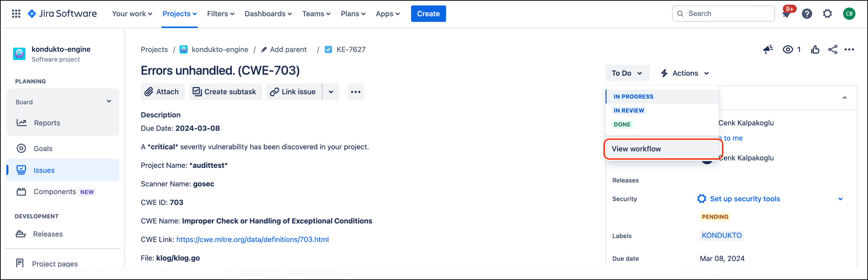
Task: Open the notifications bell icon
Action: coord(786,14)
